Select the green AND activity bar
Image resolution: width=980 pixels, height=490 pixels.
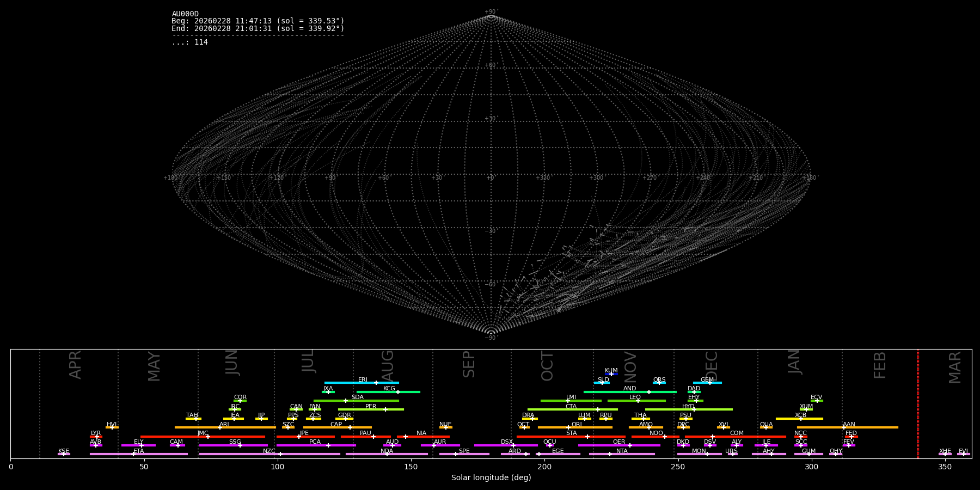tap(630, 392)
